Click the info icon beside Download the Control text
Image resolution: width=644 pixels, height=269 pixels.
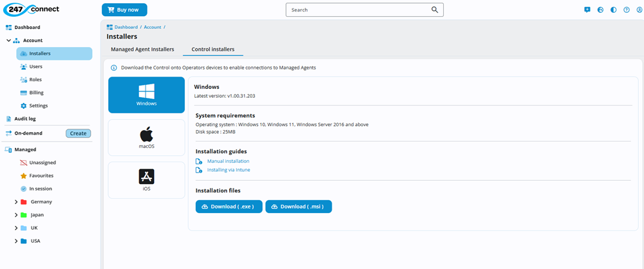tap(114, 68)
